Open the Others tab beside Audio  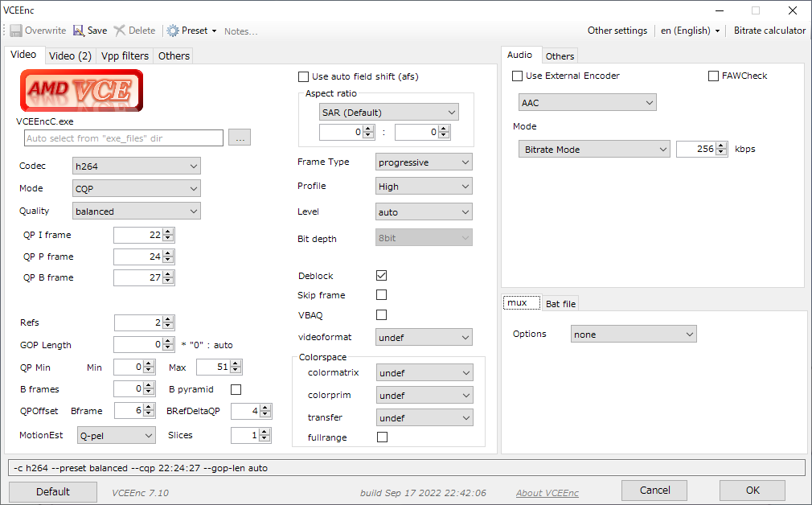[x=560, y=56]
